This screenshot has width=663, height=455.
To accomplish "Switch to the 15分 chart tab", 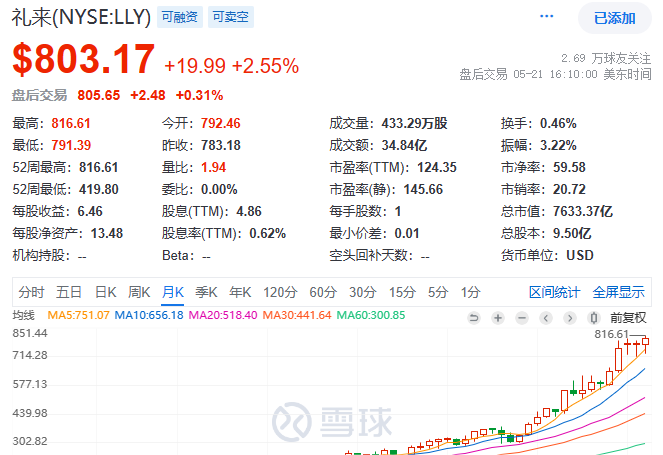I will (402, 292).
